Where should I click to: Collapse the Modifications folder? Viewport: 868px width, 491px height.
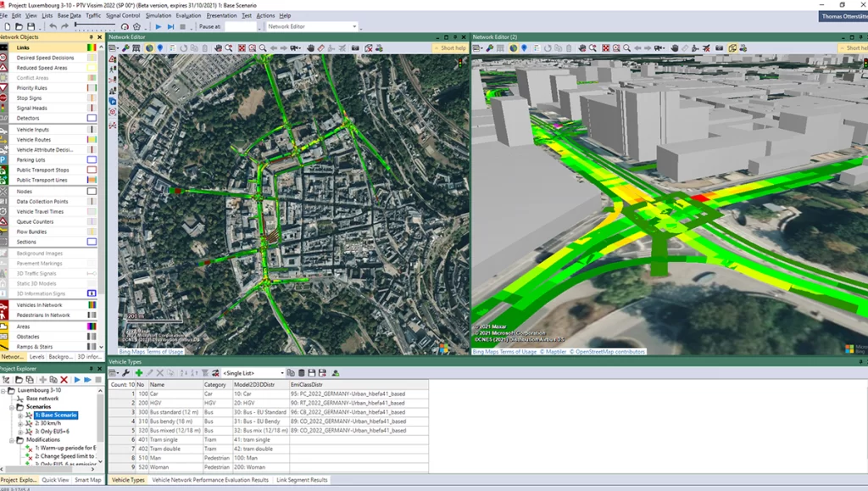12,440
